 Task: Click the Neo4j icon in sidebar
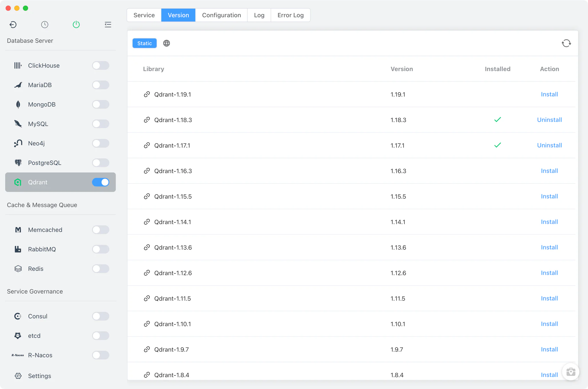[x=18, y=143]
